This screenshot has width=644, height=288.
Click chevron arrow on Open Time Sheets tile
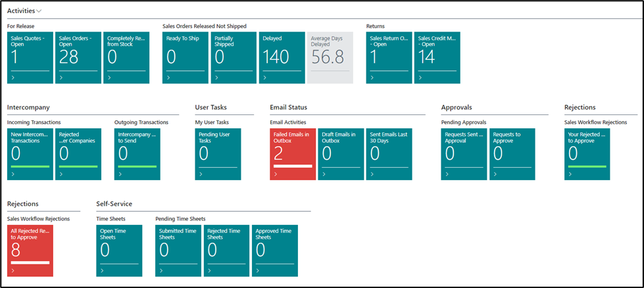pos(102,271)
